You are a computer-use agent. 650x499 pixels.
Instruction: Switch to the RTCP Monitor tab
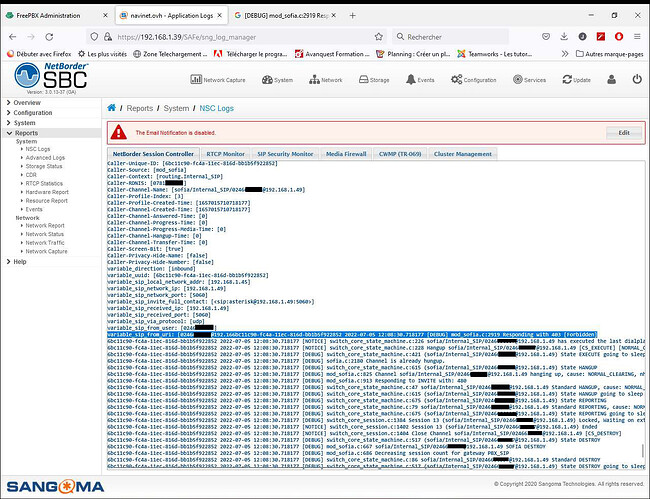click(226, 154)
